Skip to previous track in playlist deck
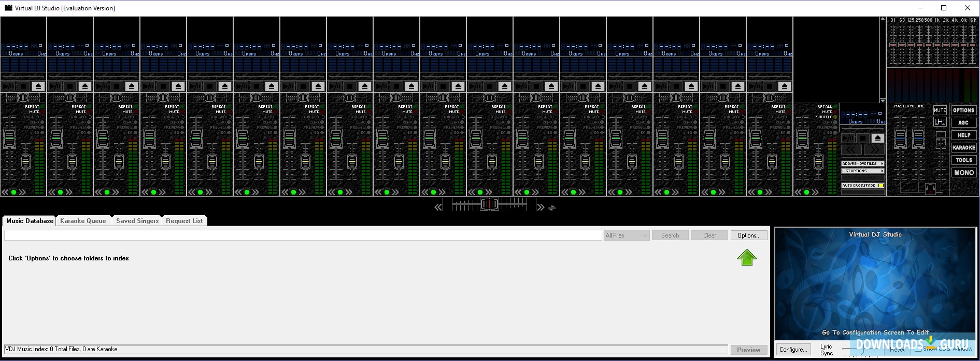The height and width of the screenshot is (361, 980). tap(851, 149)
